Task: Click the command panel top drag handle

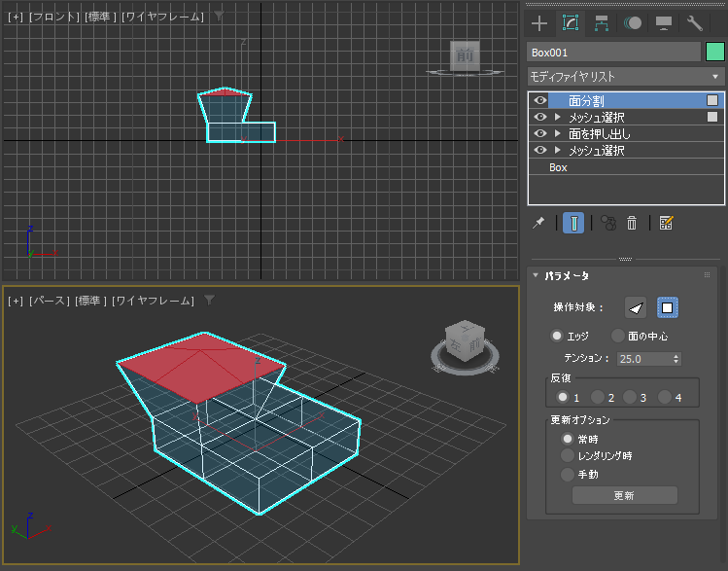Action: 625,5
